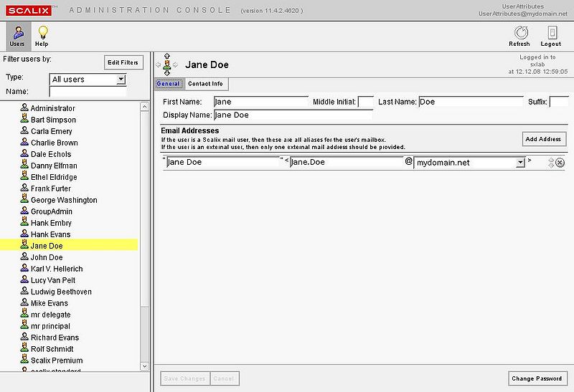Screen dimensions: 574x392
Task: Click the reorder arrows on the email address row
Action: point(550,163)
